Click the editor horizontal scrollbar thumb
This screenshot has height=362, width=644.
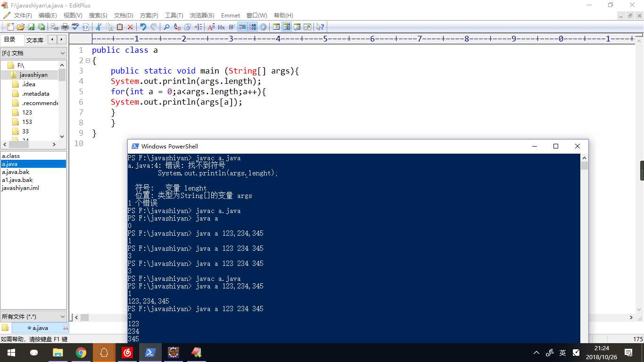(x=84, y=318)
